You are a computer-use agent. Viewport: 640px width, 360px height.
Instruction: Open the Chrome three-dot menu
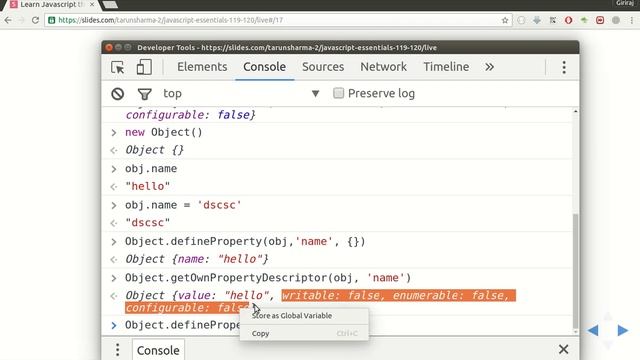(632, 20)
